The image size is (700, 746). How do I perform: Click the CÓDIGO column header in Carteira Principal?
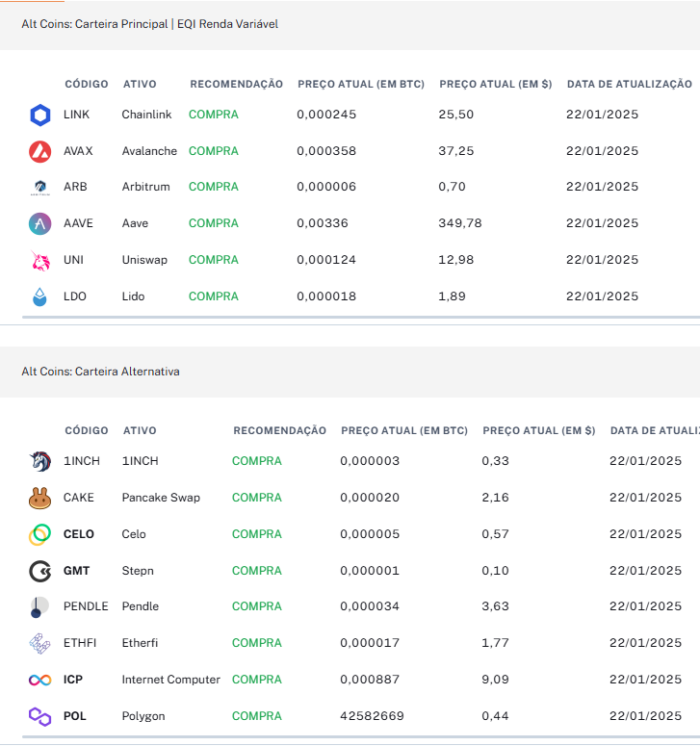tap(87, 84)
